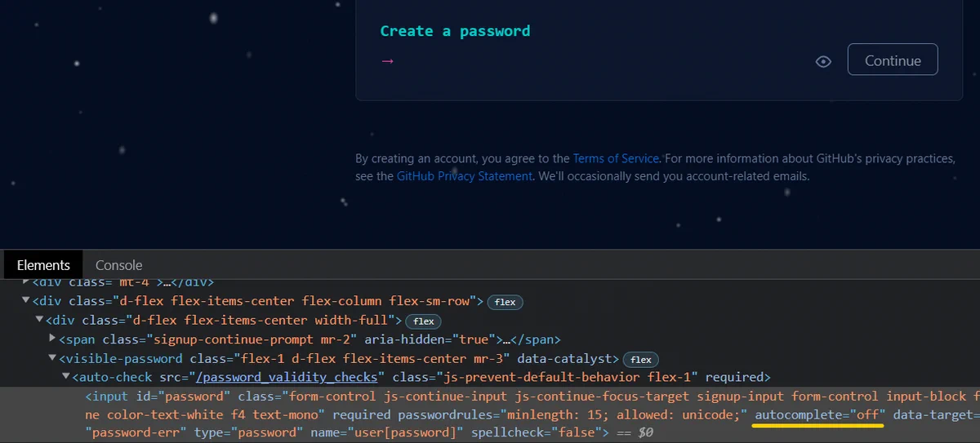The width and height of the screenshot is (980, 443).
Task: Select the input id="password" attribute
Action: pyautogui.click(x=183, y=396)
